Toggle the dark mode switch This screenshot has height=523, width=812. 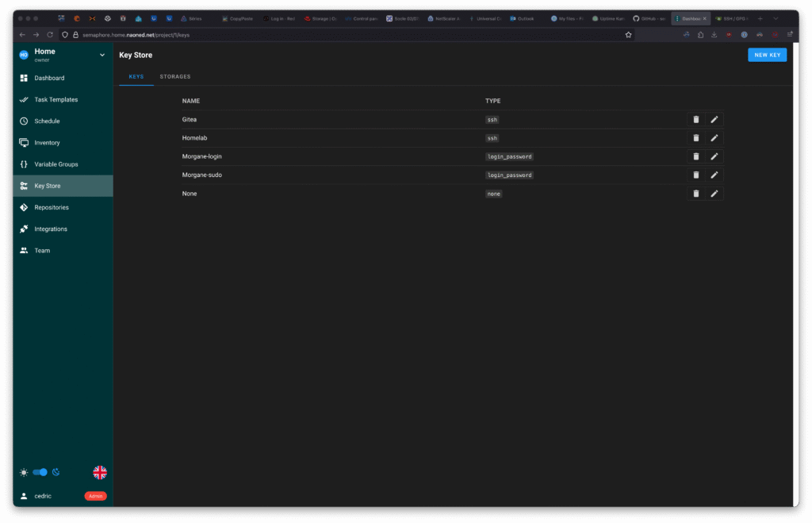[40, 472]
